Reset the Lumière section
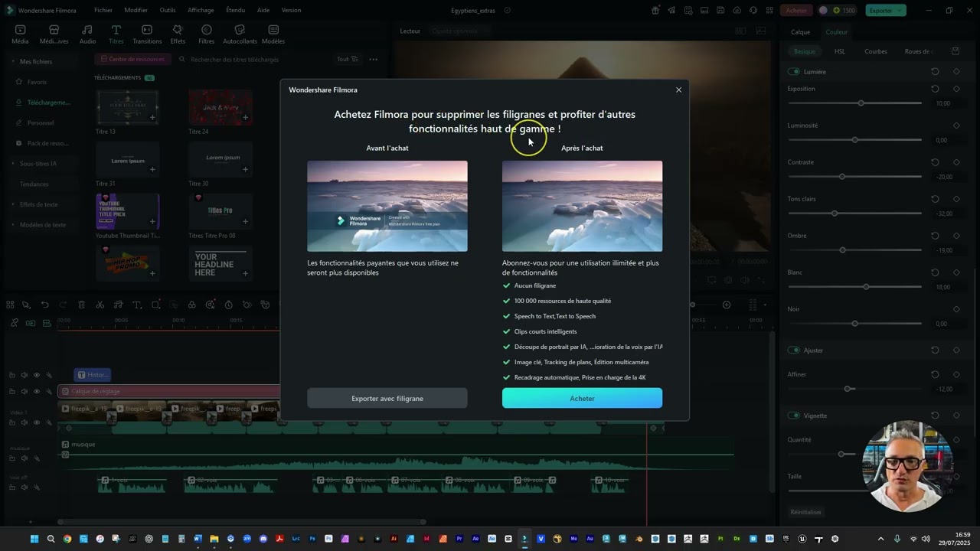The width and height of the screenshot is (980, 551). [935, 71]
